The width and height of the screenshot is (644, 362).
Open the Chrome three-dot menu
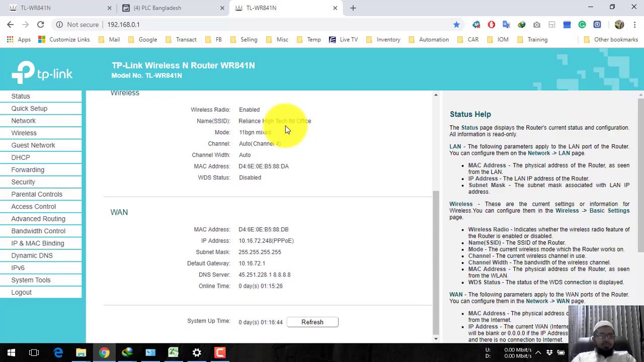click(634, 24)
